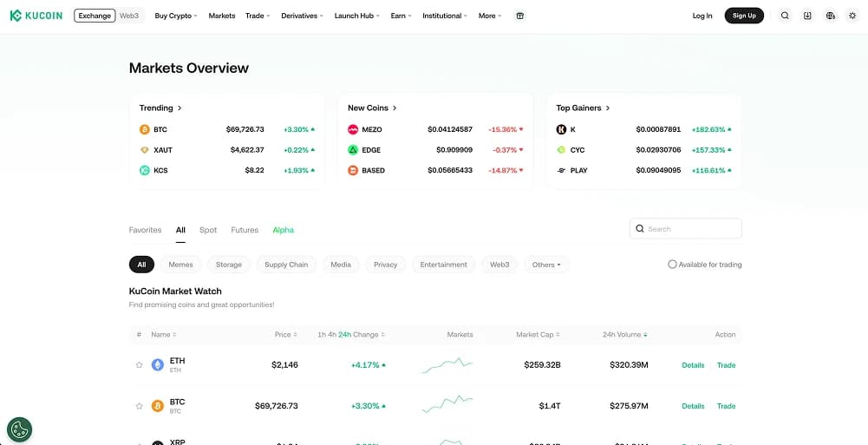868x445 pixels.
Task: Click the K coin icon in Top Gainers
Action: pyautogui.click(x=561, y=129)
